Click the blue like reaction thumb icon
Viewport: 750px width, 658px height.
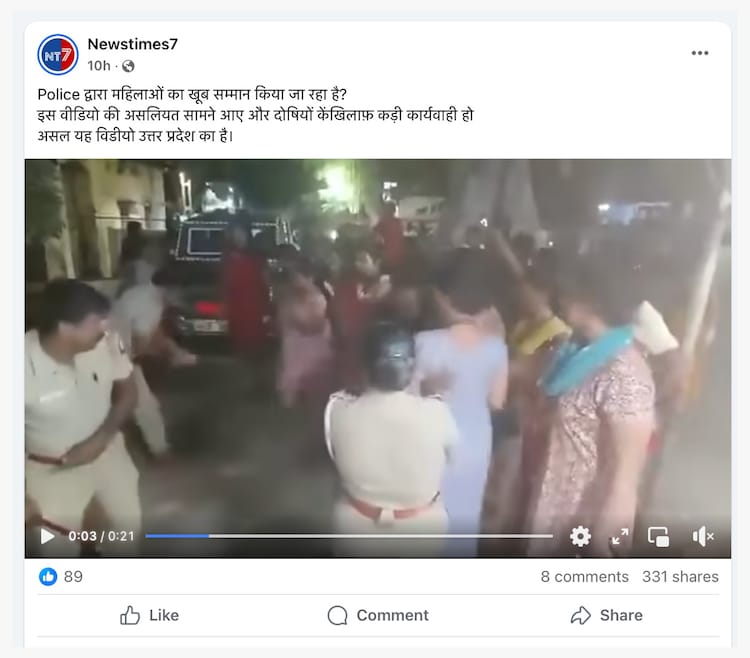[48, 576]
